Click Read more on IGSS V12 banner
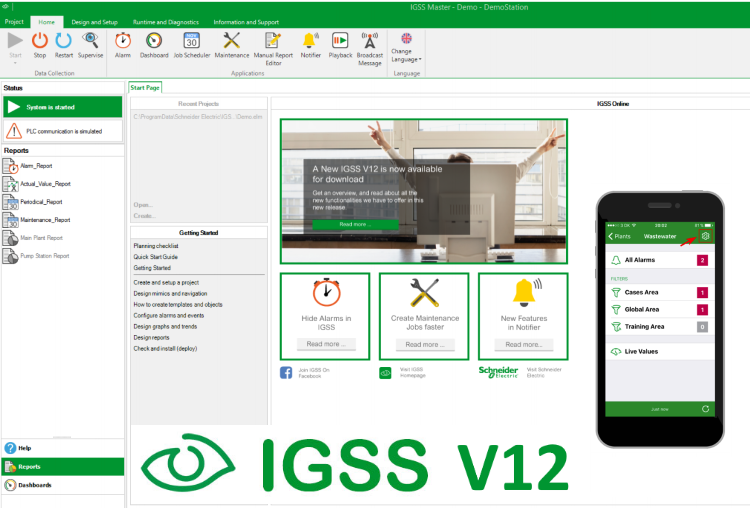The height and width of the screenshot is (508, 750). coord(355,224)
